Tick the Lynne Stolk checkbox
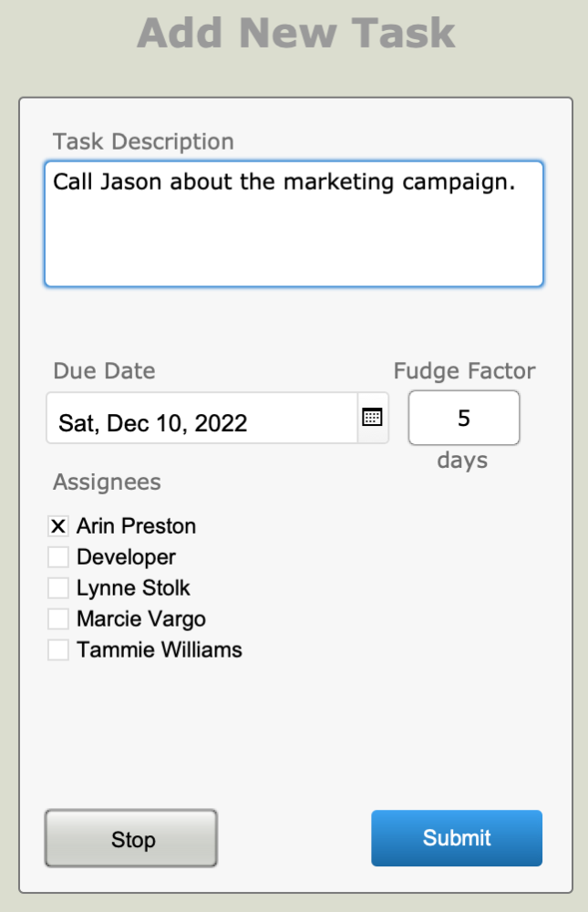Viewport: 588px width, 912px height. [58, 588]
